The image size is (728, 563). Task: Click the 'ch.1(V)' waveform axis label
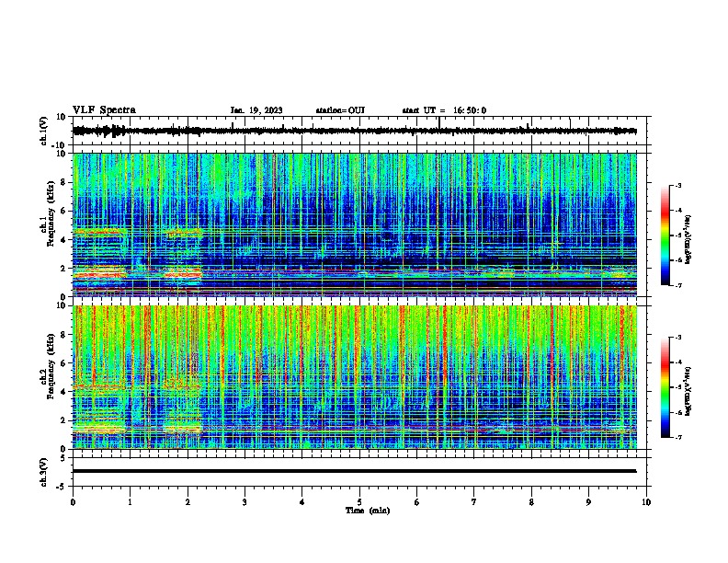pos(44,131)
